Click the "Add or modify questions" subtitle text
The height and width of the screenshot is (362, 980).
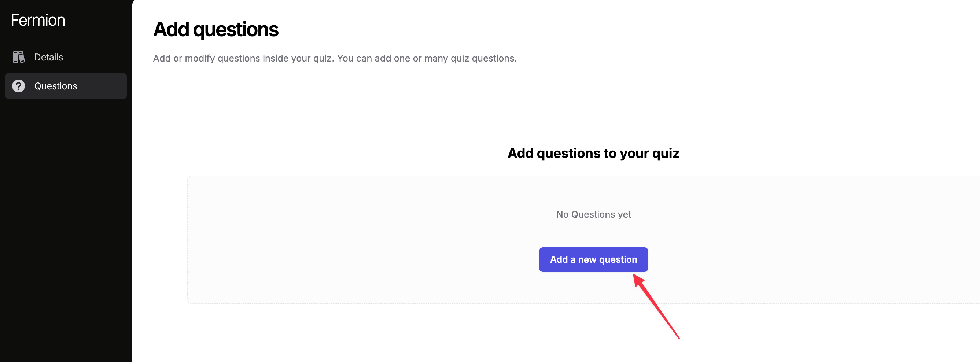(243, 58)
